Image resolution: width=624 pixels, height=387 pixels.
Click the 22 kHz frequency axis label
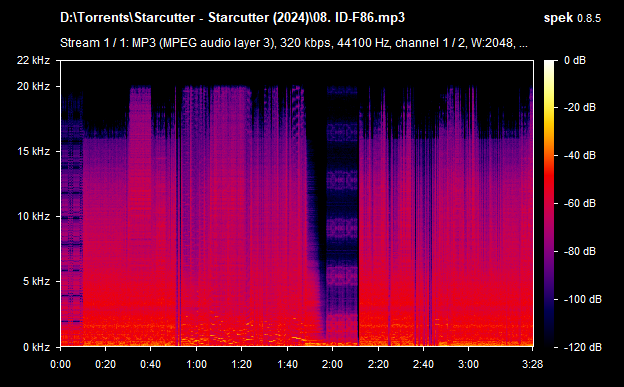[33, 60]
